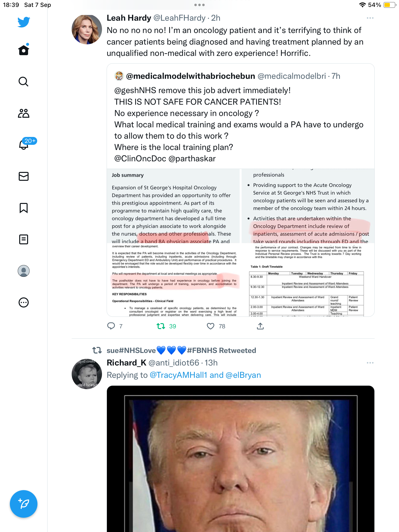399x532 pixels.
Task: Open Leah Hardy's profile picture
Action: click(87, 29)
